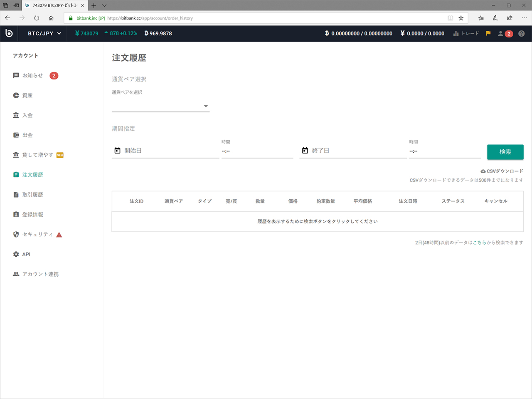Click the CSVダウンロード link
532x399 pixels.
pos(502,171)
